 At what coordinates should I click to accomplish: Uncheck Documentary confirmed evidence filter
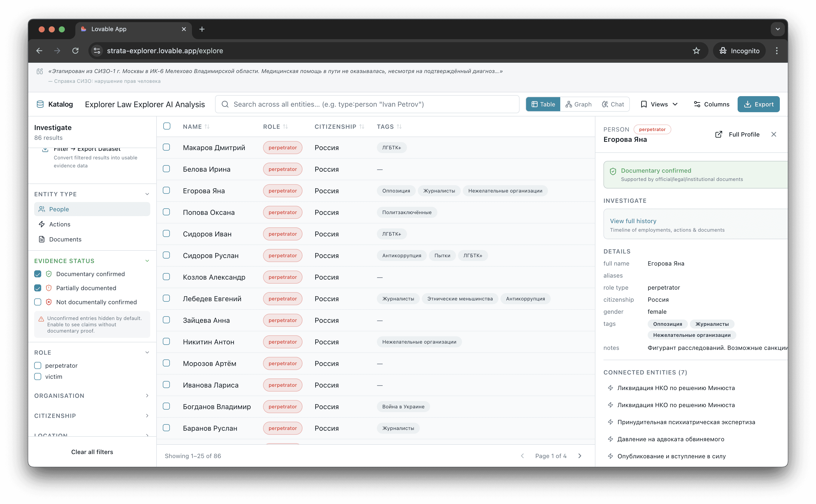(38, 274)
